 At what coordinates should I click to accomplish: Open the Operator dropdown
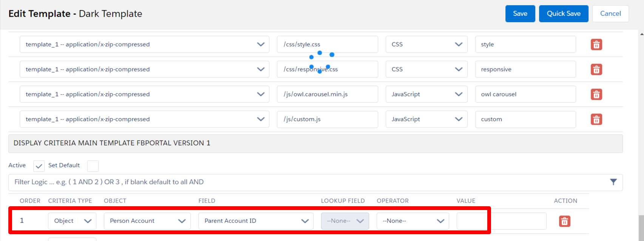click(412, 221)
